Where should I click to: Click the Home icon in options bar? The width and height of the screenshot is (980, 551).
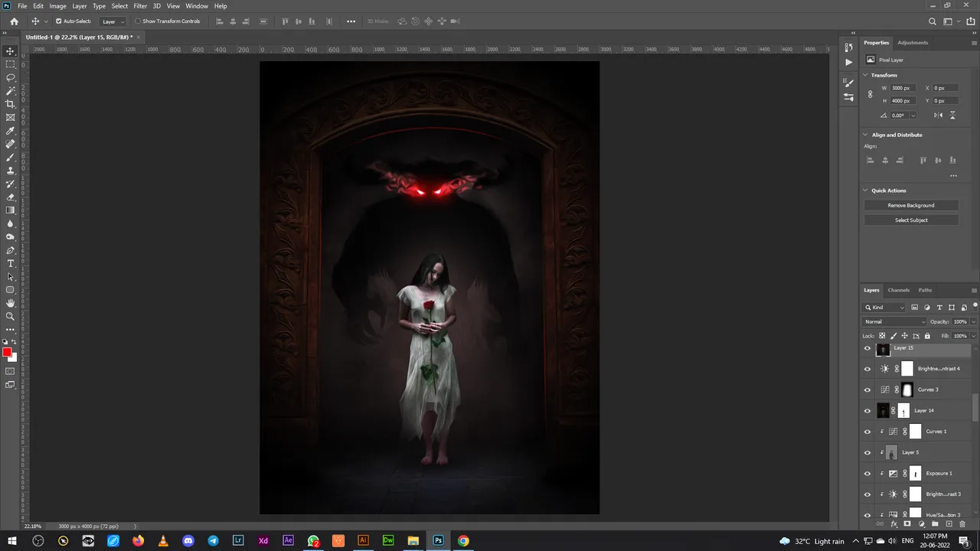point(14,21)
